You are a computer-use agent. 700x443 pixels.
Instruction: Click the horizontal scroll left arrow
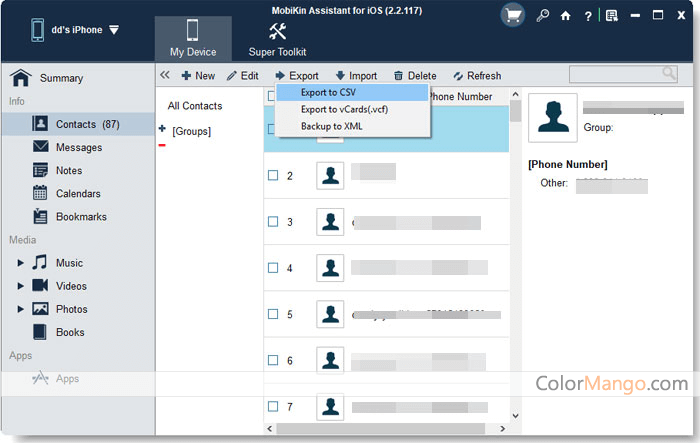(x=269, y=429)
